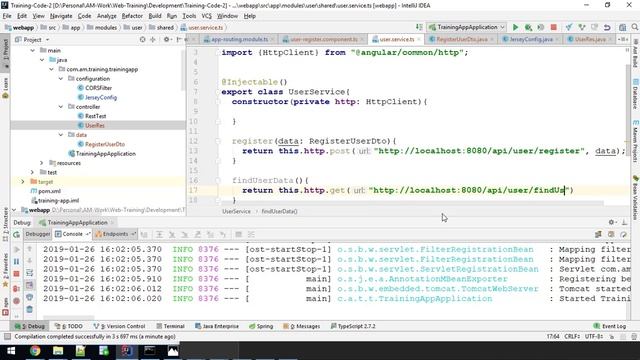Open TrainingAppApplication run configuration dropdown
The image size is (640, 360).
467,27
